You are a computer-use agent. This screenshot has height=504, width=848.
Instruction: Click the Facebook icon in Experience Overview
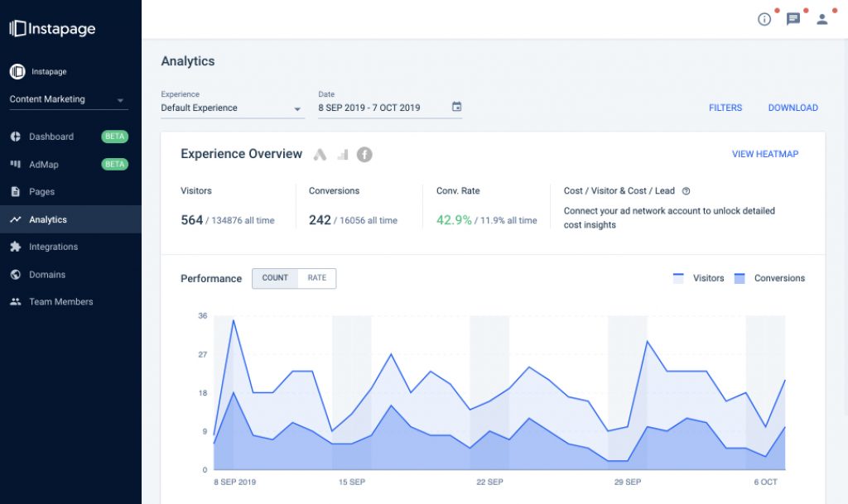pyautogui.click(x=364, y=155)
